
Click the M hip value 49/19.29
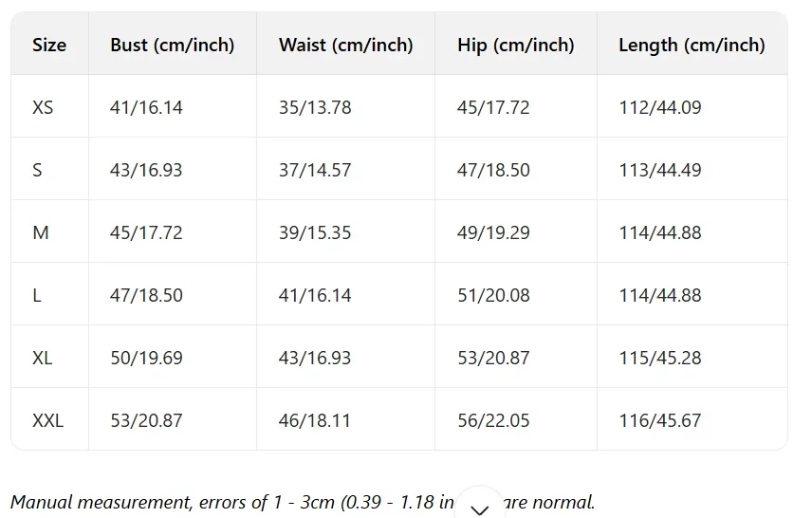tap(493, 232)
